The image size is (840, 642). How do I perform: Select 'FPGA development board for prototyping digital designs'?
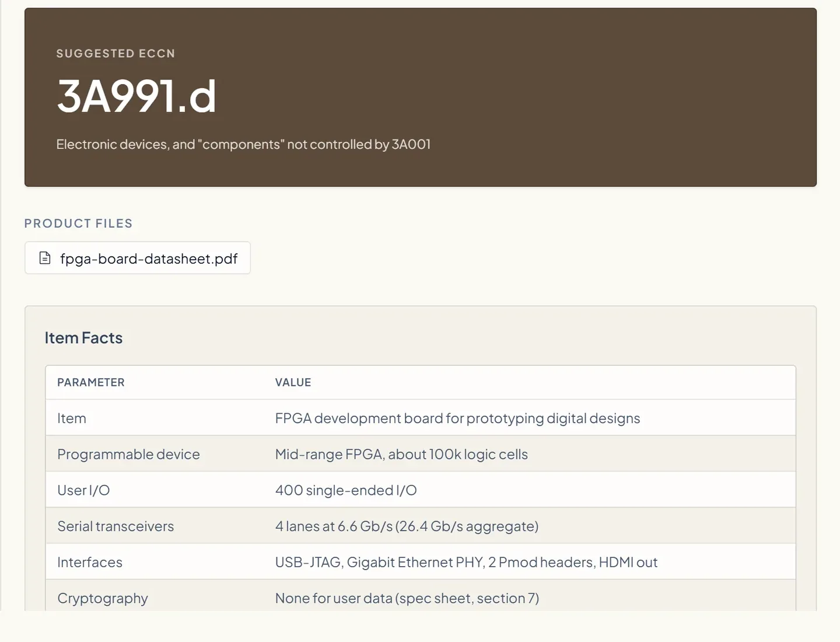tap(457, 418)
